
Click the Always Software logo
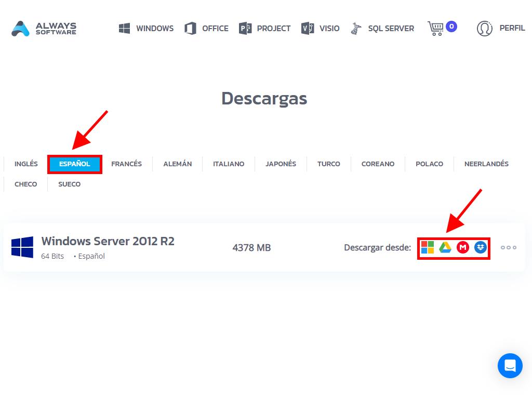point(44,29)
